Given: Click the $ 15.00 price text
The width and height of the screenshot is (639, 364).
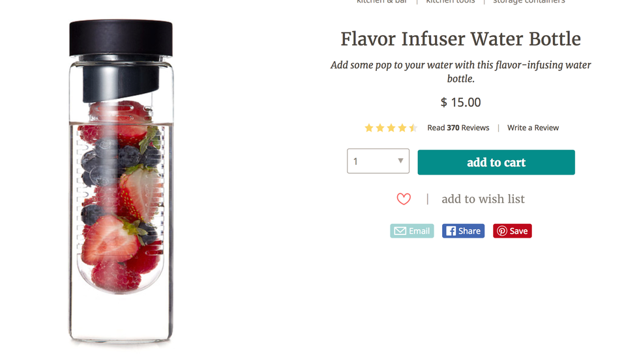Looking at the screenshot, I should click(460, 102).
